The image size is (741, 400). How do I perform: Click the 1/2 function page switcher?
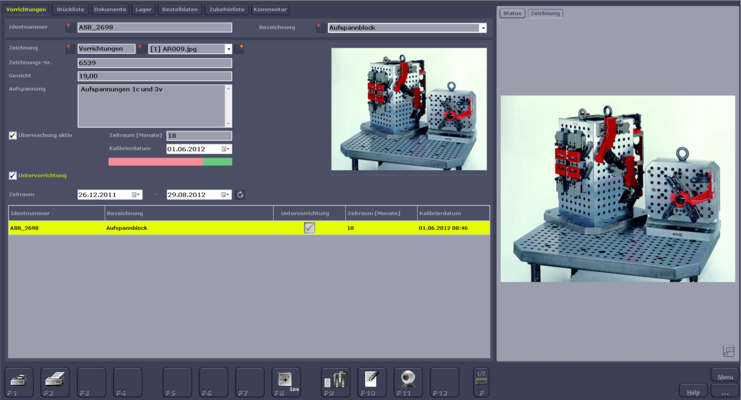coord(481,382)
